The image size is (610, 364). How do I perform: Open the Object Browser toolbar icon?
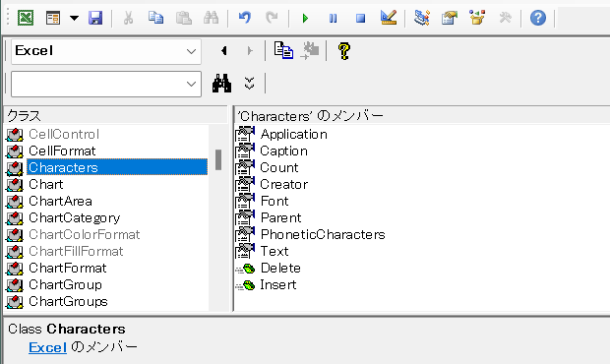click(477, 18)
